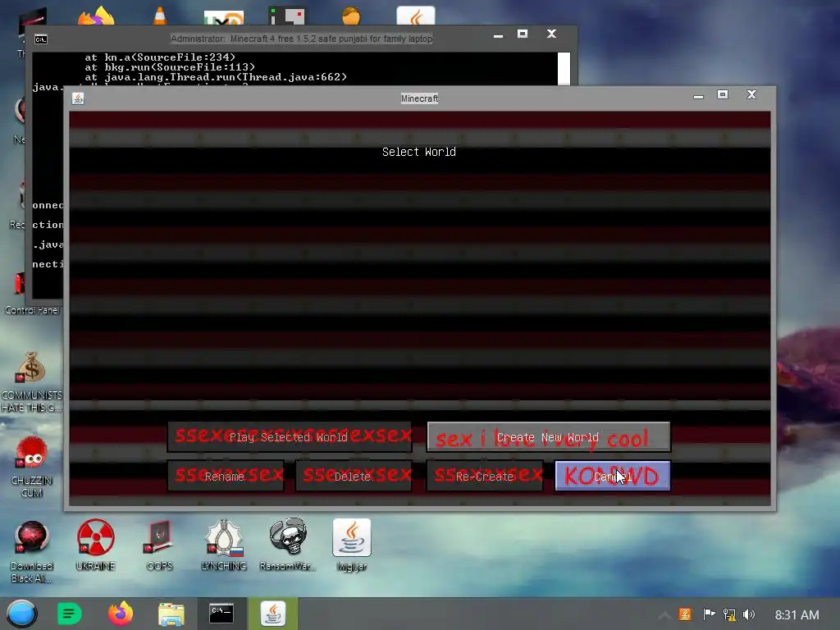The image size is (840, 630).
Task: Click the Re-Create world button
Action: tap(485, 476)
